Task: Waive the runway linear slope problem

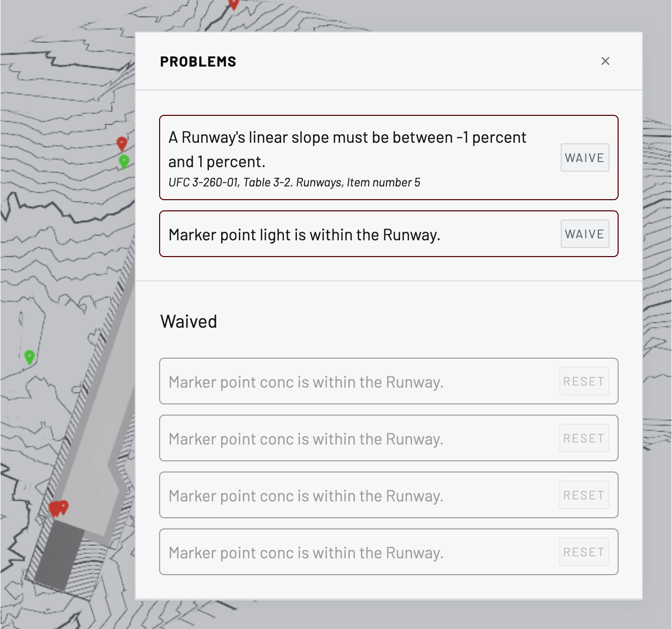Action: pyautogui.click(x=585, y=158)
